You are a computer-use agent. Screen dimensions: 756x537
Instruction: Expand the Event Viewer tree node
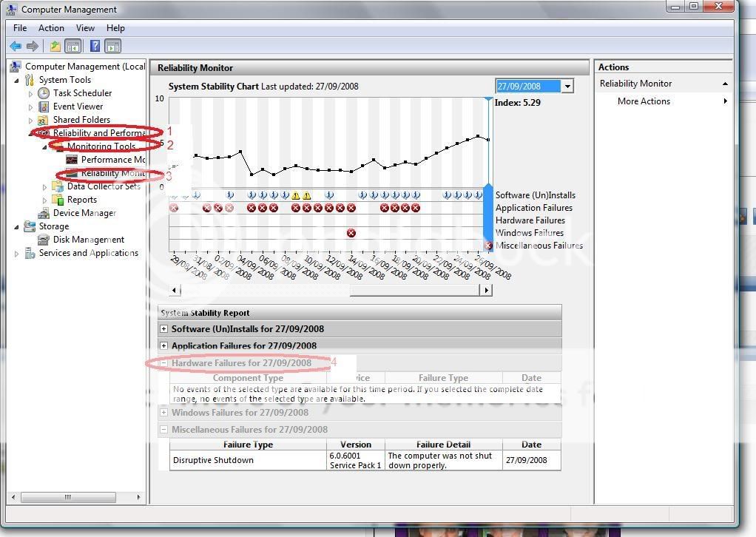(31, 107)
